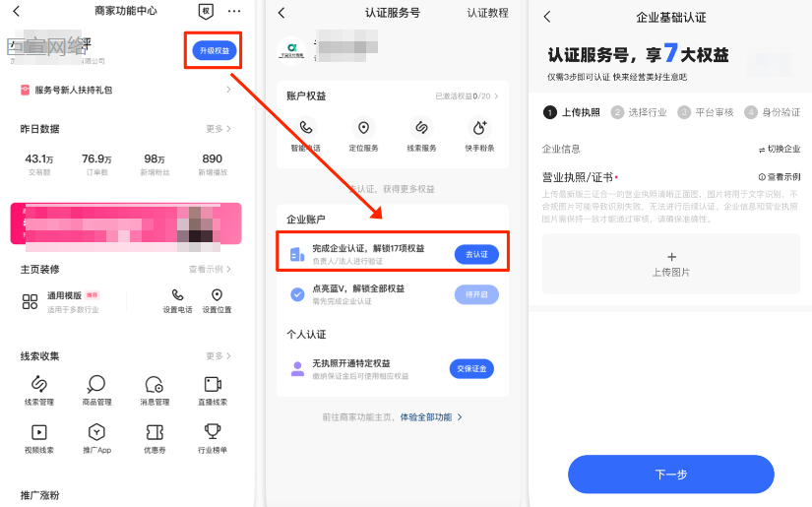Screen dimensions: 812x507
Task: Tap 去认证 for 企业认证
Action: 476,254
